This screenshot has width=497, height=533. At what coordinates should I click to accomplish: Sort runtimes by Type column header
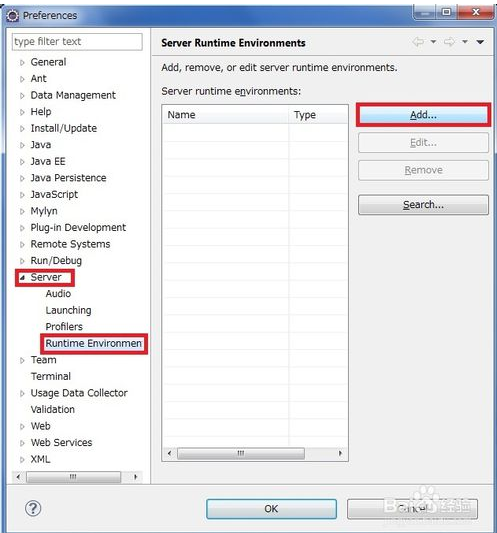318,115
